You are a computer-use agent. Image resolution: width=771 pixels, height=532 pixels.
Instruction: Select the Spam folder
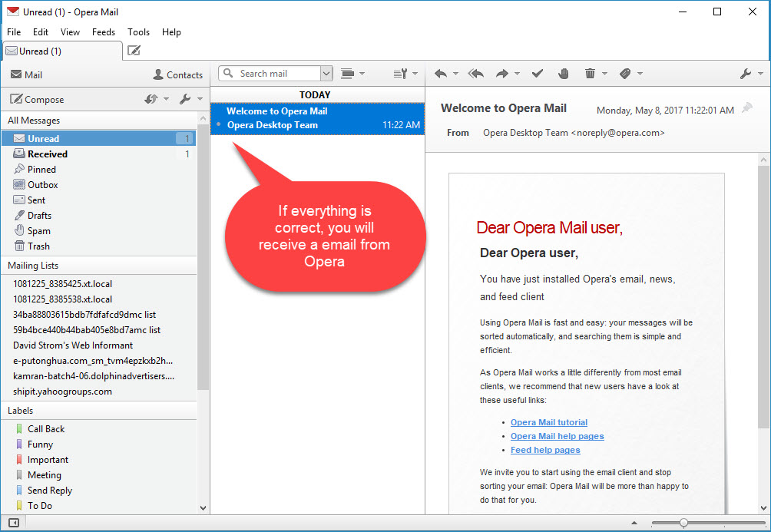point(99,230)
